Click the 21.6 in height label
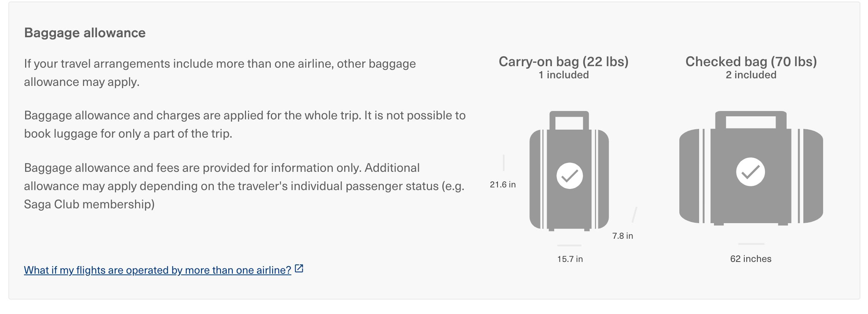This screenshot has width=868, height=314. [x=502, y=185]
